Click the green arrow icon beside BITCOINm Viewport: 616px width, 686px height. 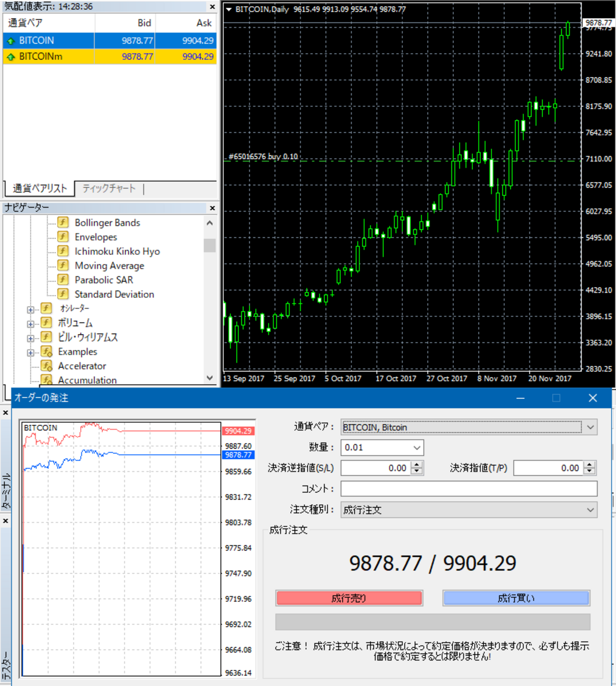pyautogui.click(x=10, y=57)
